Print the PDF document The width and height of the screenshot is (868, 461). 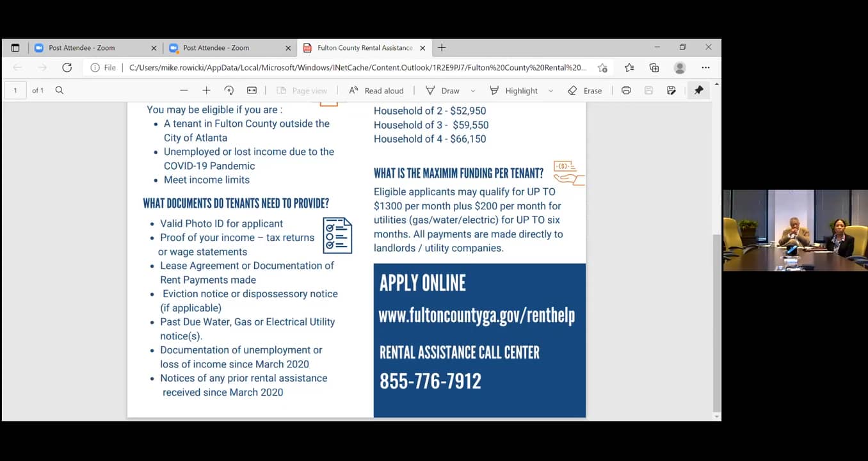(x=626, y=90)
